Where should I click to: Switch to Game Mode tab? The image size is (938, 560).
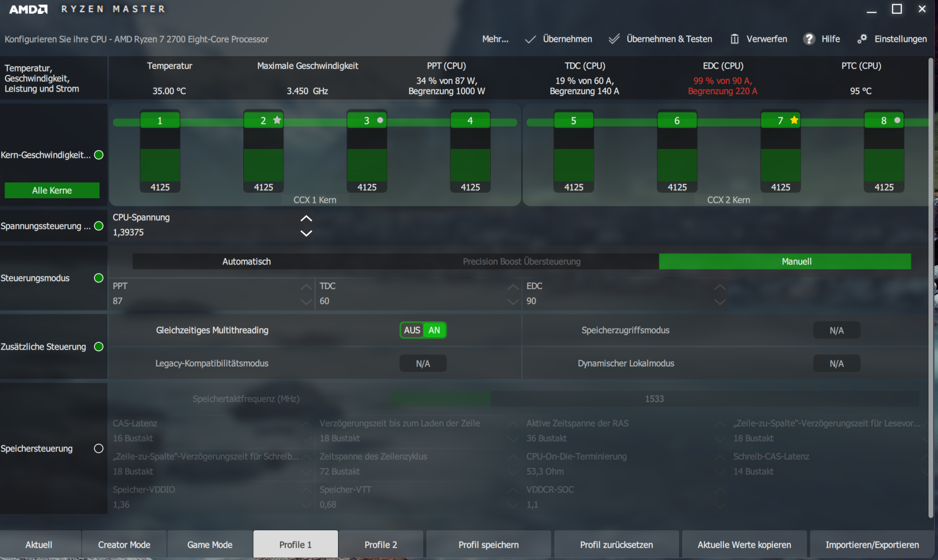click(210, 545)
